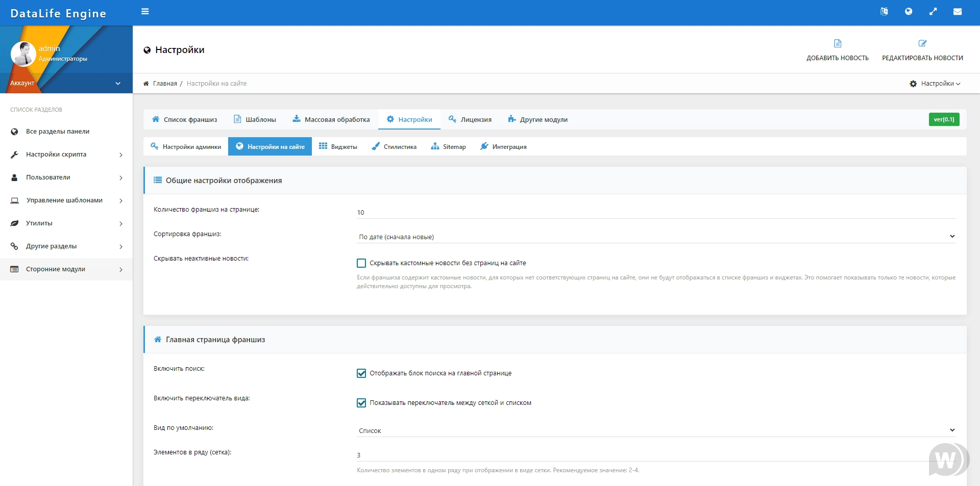Open the franchise sorting dropdown

[x=656, y=237]
